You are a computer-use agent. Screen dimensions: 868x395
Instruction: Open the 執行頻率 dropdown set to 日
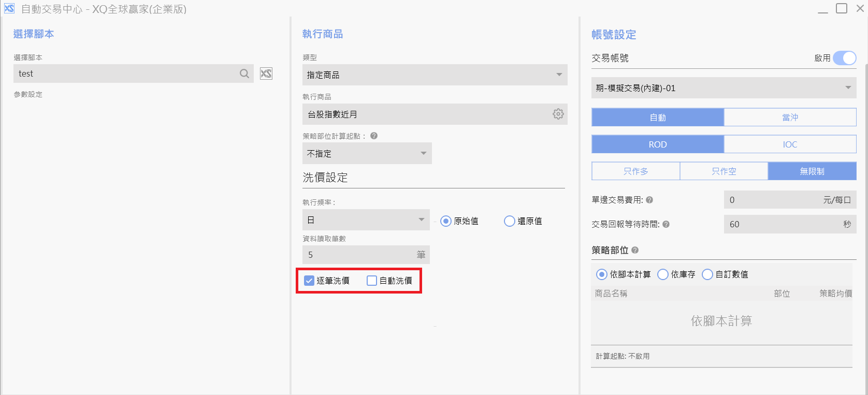pyautogui.click(x=366, y=220)
